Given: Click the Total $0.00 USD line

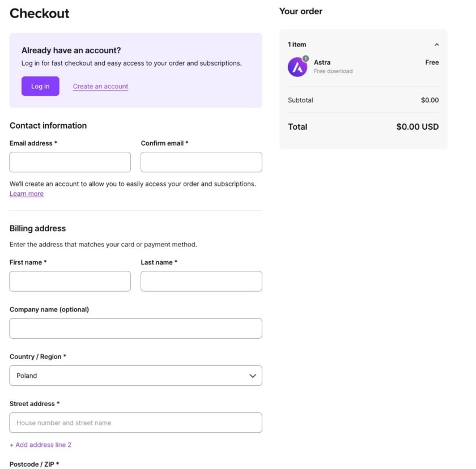Looking at the screenshot, I should tap(363, 126).
